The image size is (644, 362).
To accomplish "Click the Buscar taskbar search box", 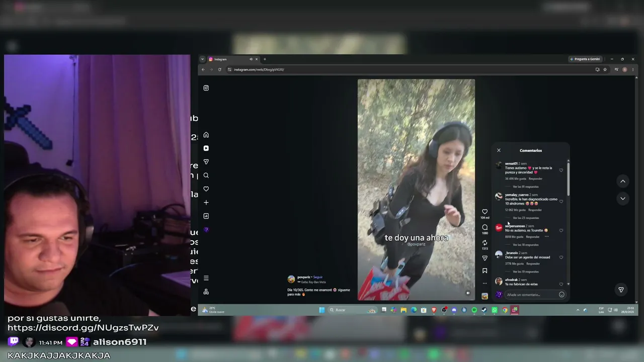I will point(352,310).
